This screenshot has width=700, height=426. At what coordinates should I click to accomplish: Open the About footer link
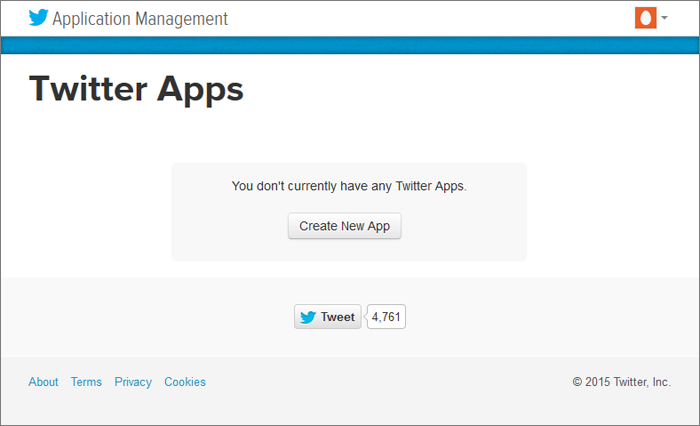pyautogui.click(x=43, y=382)
